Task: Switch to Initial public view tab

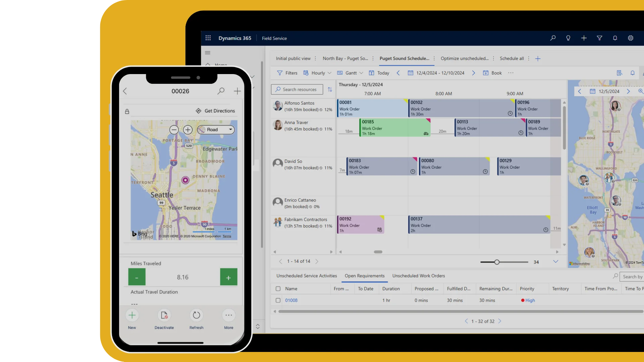Action: click(293, 58)
